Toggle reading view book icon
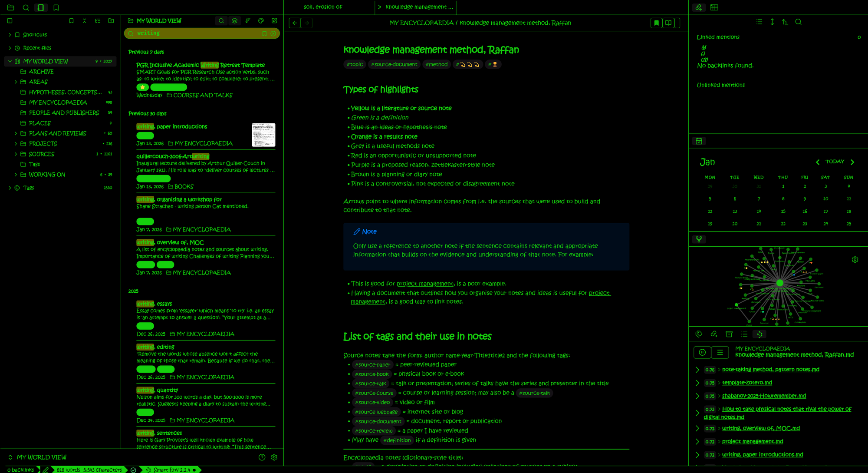The image size is (868, 473). pyautogui.click(x=669, y=23)
